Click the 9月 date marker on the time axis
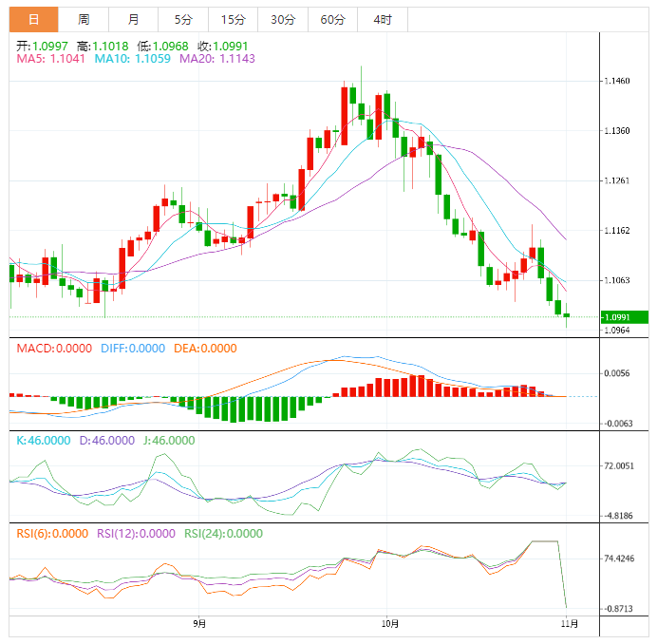Screen dimensions: 657x644 [198, 624]
